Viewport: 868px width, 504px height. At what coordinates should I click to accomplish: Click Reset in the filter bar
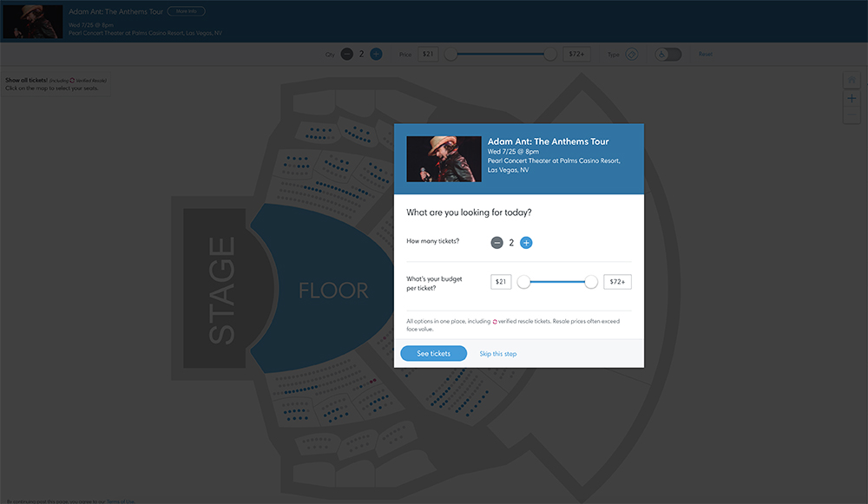coord(705,55)
